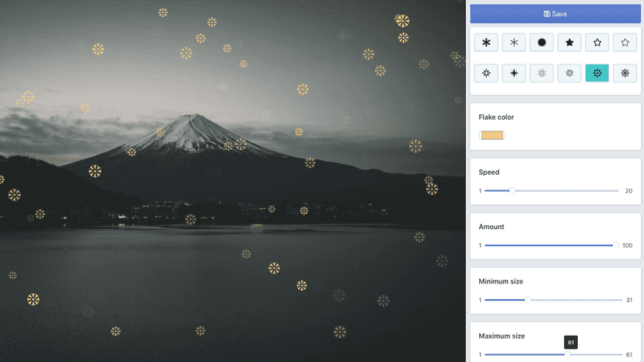
Task: Pick the last detailed snowflake shape
Action: pyautogui.click(x=625, y=73)
